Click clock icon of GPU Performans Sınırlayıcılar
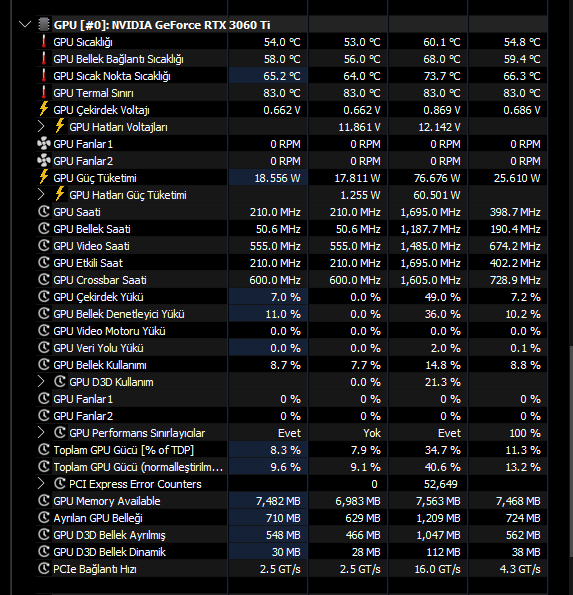The width and height of the screenshot is (573, 595). [x=60, y=432]
